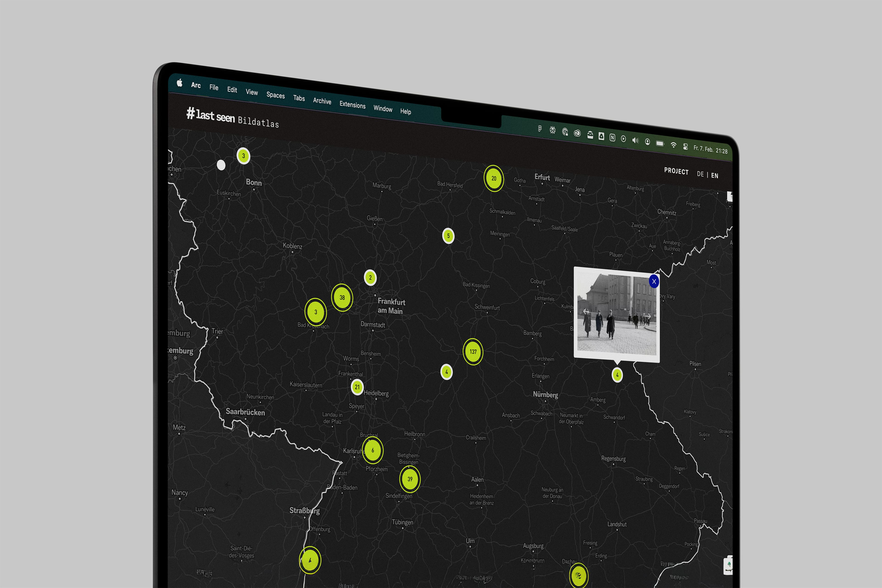Click the Tübingen map label
Image resolution: width=882 pixels, height=588 pixels.
tap(402, 522)
